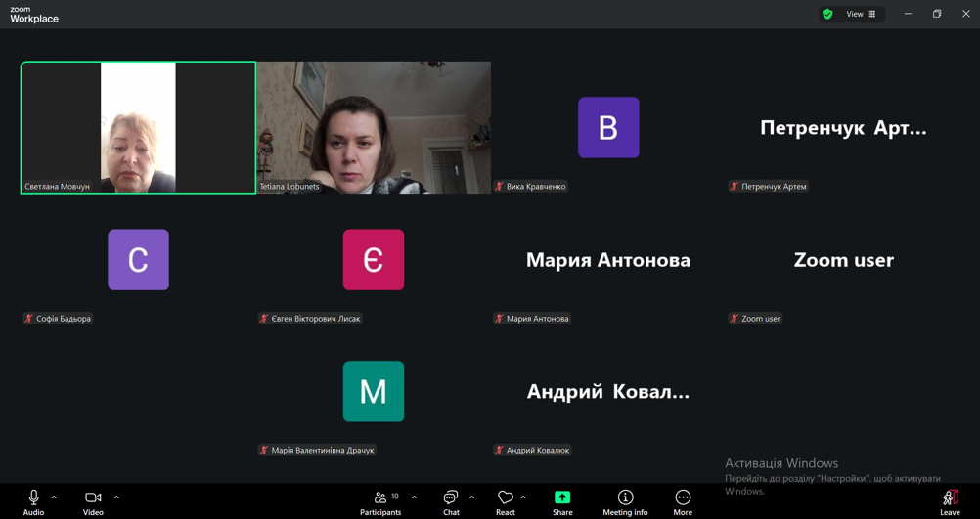The height and width of the screenshot is (519, 980).
Task: Click the Zoom Workplace logo
Action: coord(34,15)
